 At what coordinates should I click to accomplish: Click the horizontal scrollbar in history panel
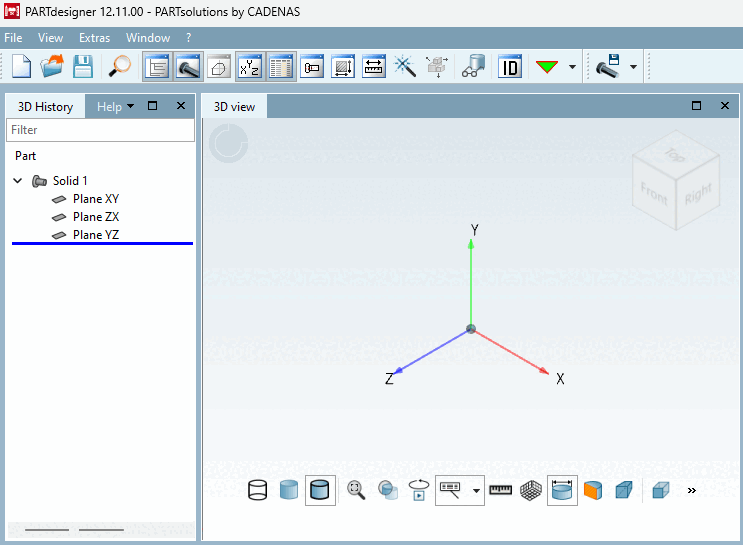click(x=101, y=529)
